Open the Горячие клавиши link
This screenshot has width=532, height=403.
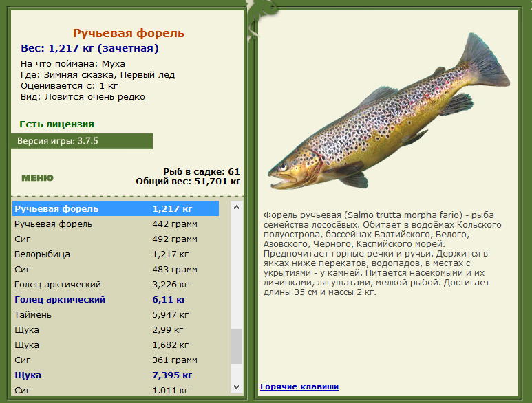(299, 386)
